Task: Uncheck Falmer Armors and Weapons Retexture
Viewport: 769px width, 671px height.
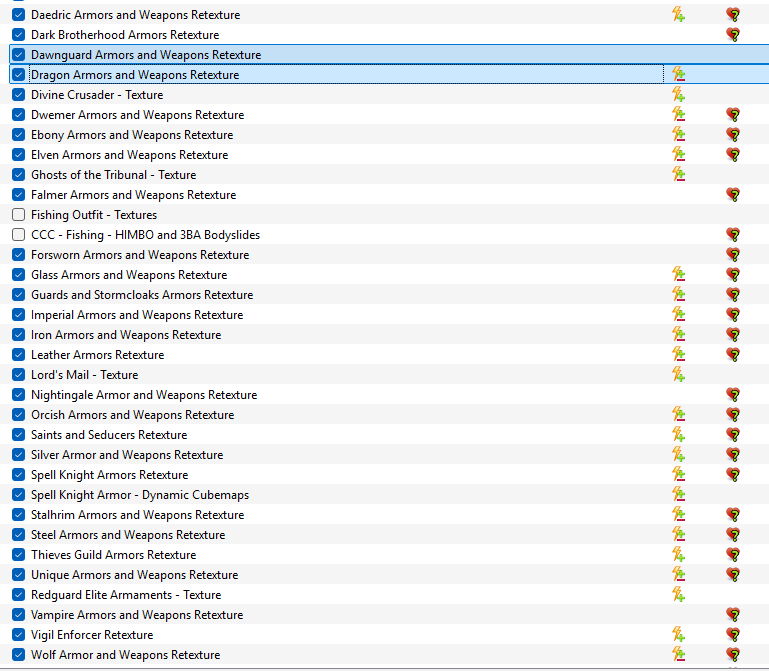Action: pos(19,195)
